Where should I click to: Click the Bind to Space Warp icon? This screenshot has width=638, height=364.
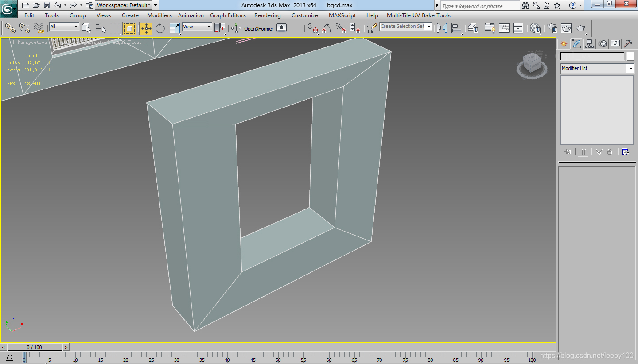point(39,28)
